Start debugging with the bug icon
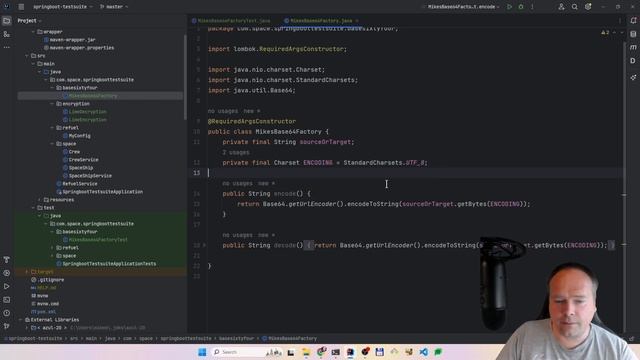640x360 pixels. (521, 7)
